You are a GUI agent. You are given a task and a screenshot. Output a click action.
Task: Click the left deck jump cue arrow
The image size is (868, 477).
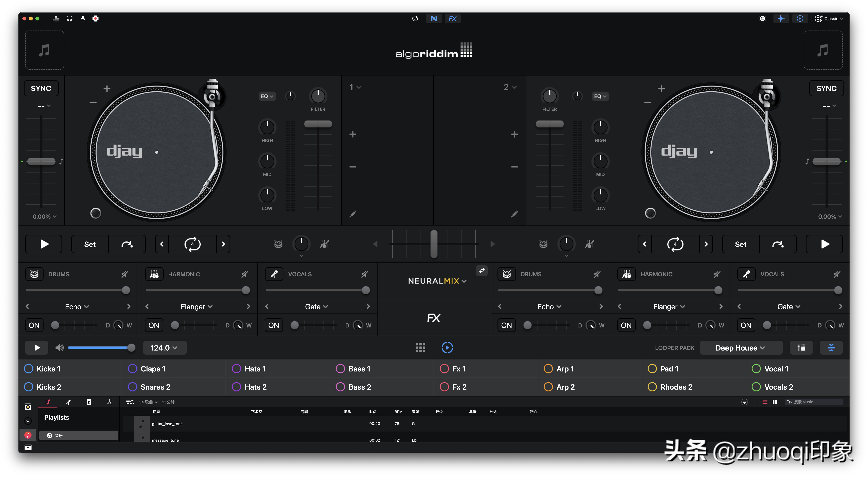tap(127, 244)
